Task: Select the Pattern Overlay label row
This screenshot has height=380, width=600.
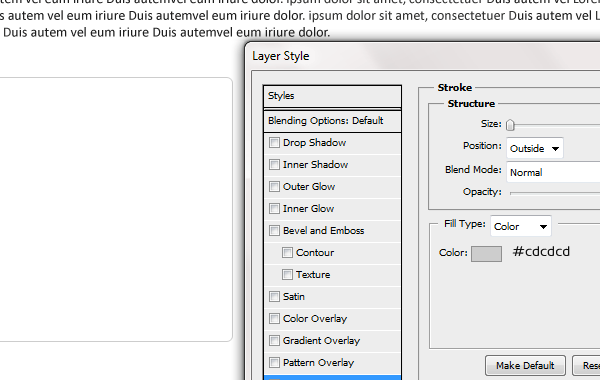Action: pos(332,363)
